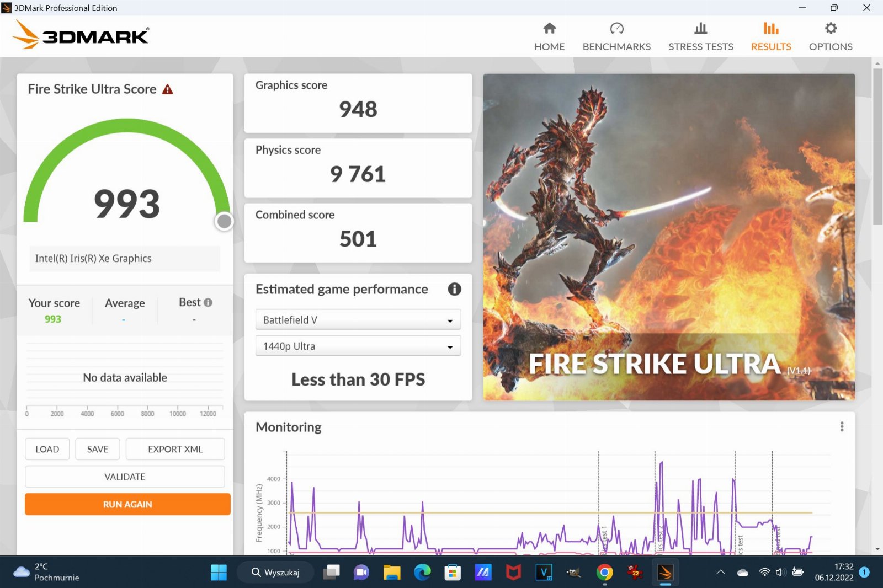Click the vertical scrollbar thumb
Image resolution: width=883 pixels, height=588 pixels.
(877, 147)
